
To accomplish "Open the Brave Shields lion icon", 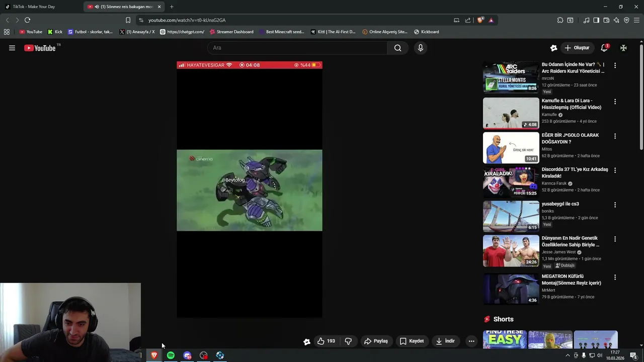I will coord(480,20).
